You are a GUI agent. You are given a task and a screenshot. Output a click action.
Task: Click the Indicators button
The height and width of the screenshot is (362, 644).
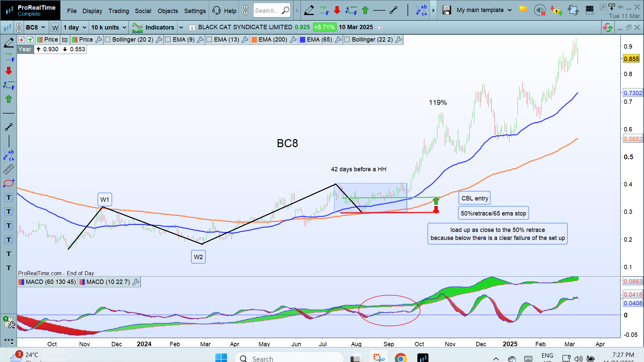coord(153,27)
